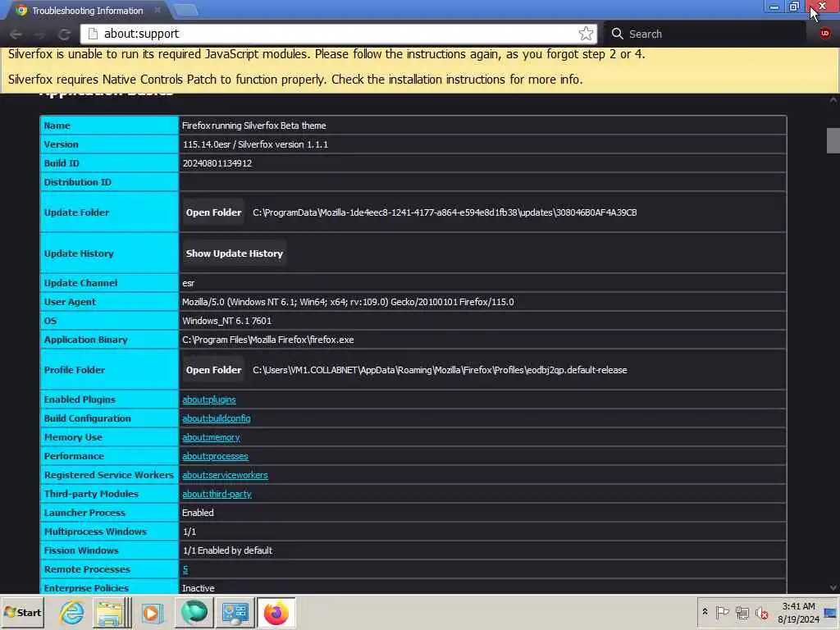
Task: Launch Internet Explorer from taskbar
Action: pos(72,612)
